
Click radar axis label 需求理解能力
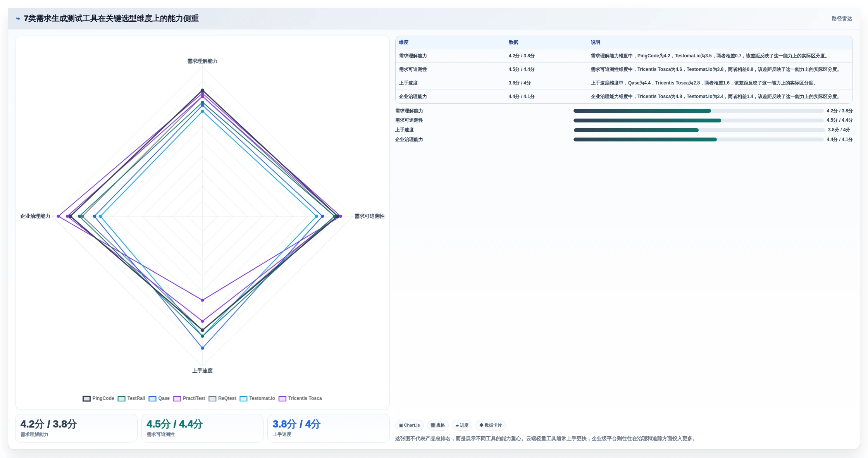pos(202,61)
